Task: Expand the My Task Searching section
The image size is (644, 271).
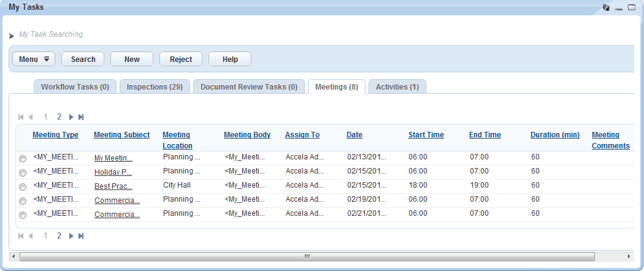Action: [x=12, y=36]
